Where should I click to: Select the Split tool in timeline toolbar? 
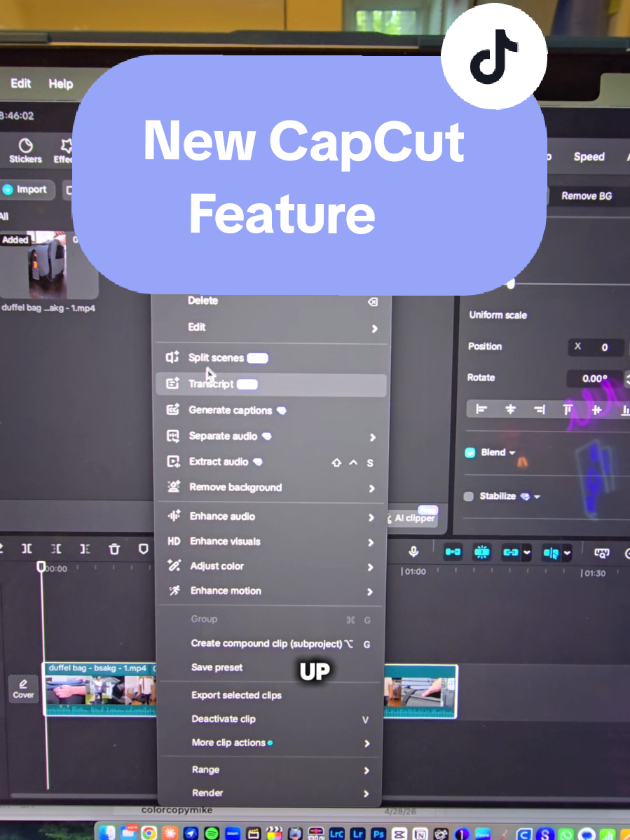tap(26, 549)
